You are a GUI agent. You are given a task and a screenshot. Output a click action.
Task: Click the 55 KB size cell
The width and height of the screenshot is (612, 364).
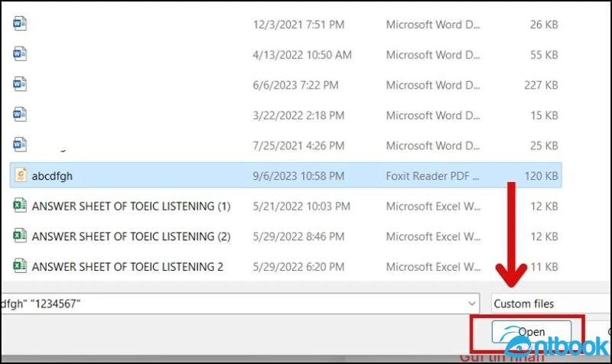pyautogui.click(x=544, y=54)
